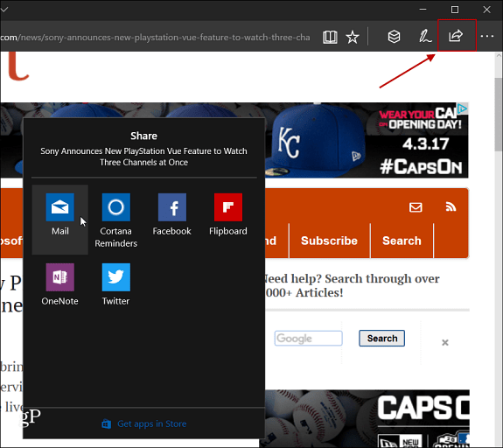Dismiss the search box with the x icon
The image size is (503, 448).
coord(445,342)
